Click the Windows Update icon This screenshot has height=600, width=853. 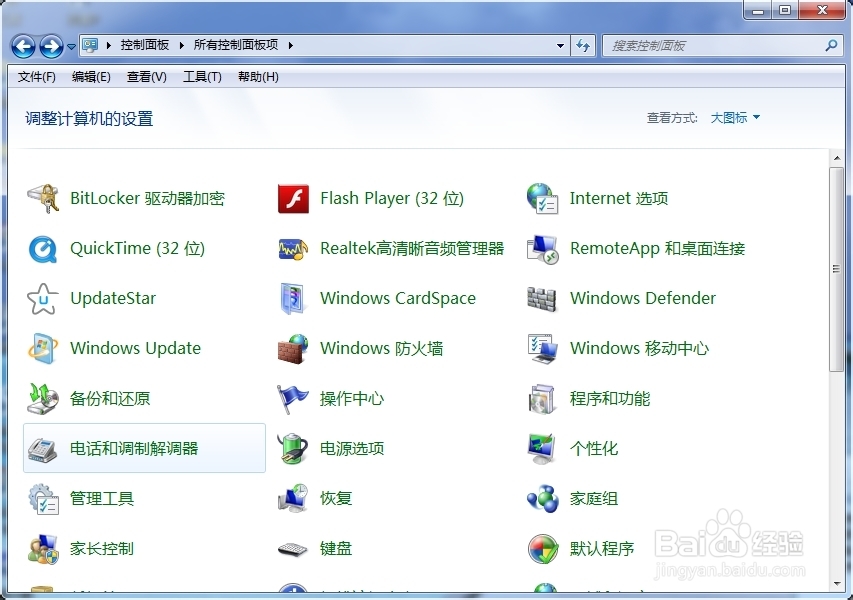point(43,349)
